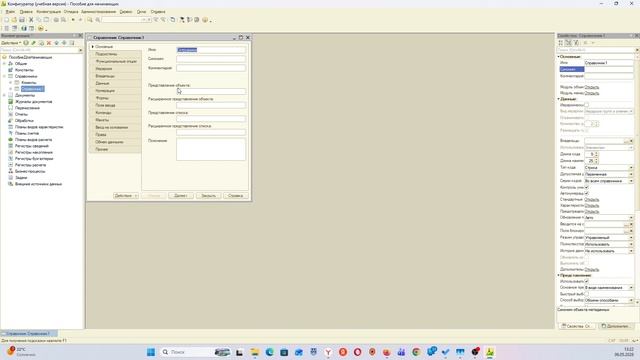Click the Save diskette toolbar icon
This screenshot has width=640, height=360.
click(22, 20)
